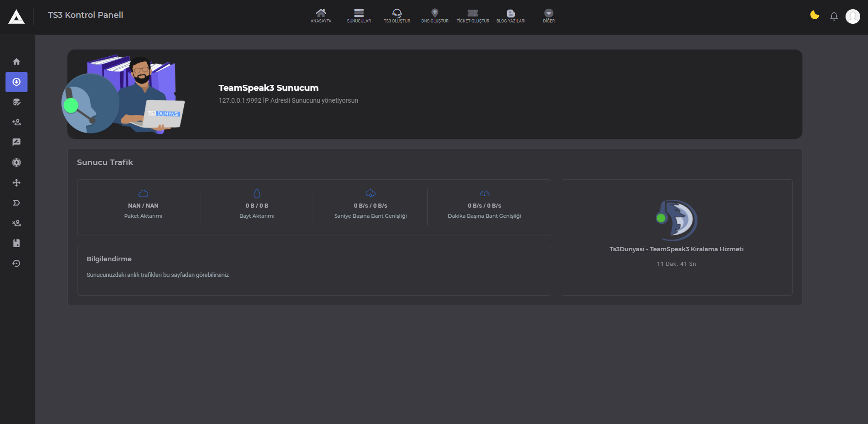Viewport: 868px width, 424px height.
Task: Click the bookmark-plus icon in the sidebar
Action: [x=17, y=243]
